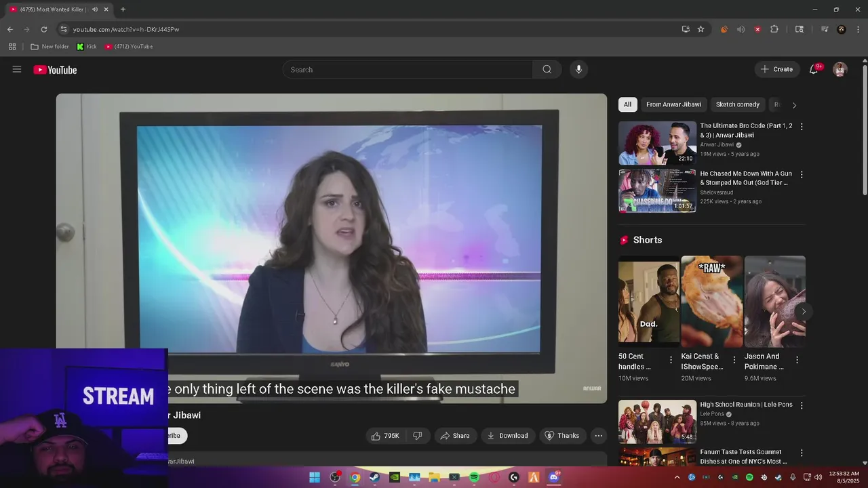This screenshot has height=488, width=868.
Task: Share the video
Action: point(454,436)
